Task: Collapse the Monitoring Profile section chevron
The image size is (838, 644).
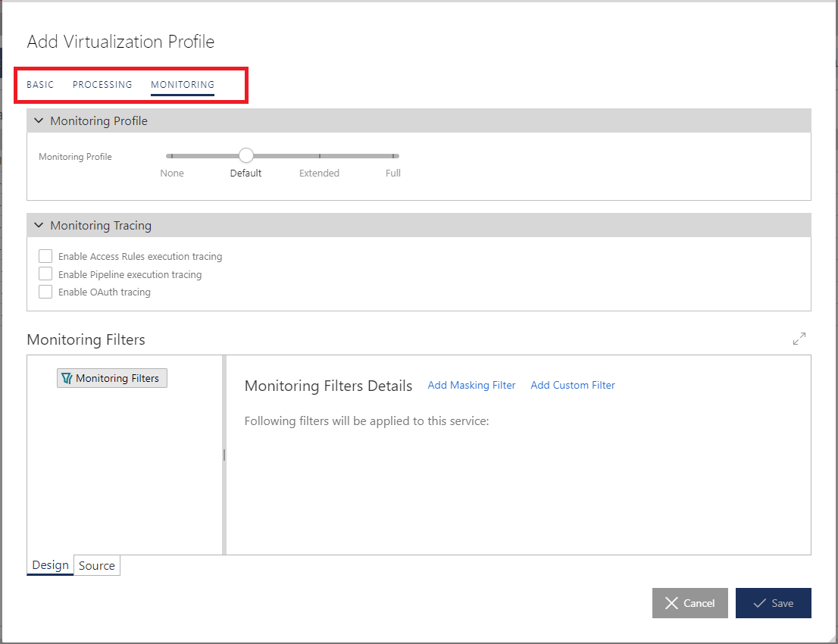Action: tap(38, 120)
